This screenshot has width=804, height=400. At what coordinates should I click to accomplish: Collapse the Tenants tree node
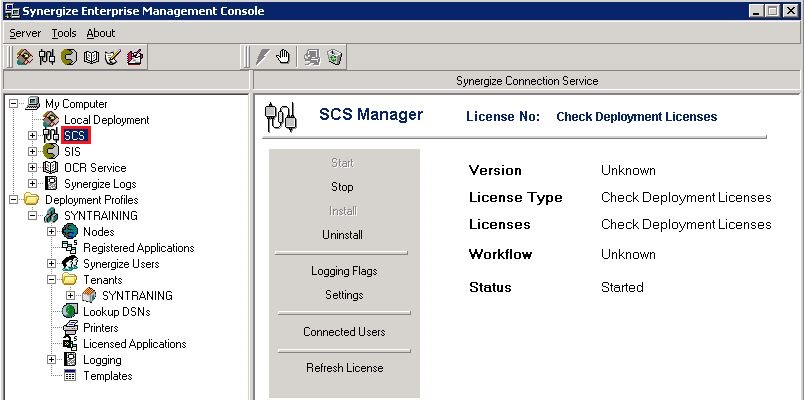pyautogui.click(x=52, y=279)
